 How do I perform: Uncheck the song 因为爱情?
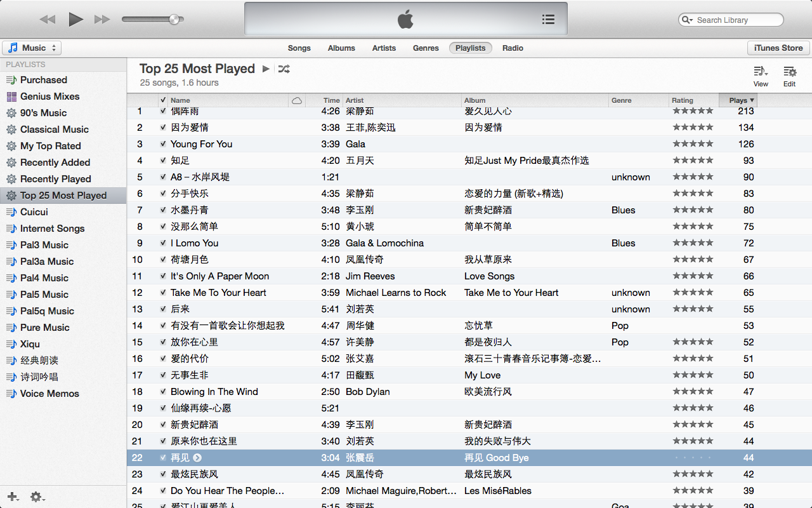coord(163,128)
